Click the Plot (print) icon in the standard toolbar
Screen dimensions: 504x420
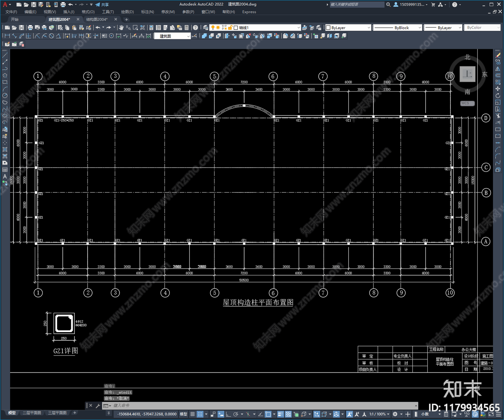click(30, 28)
